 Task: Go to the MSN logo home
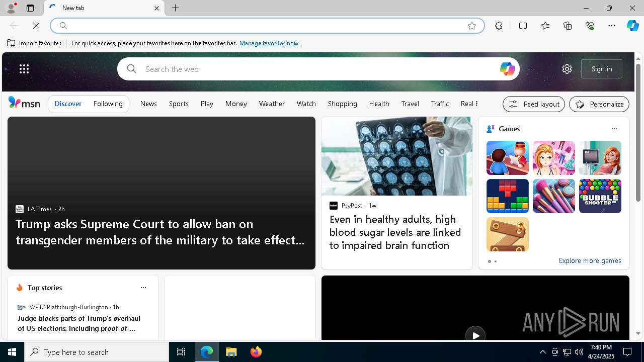click(x=24, y=103)
